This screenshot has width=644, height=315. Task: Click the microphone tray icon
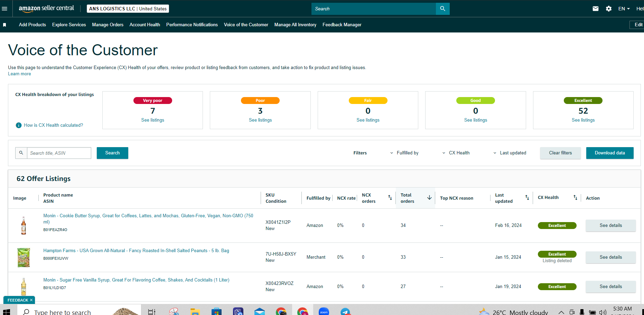click(x=582, y=312)
